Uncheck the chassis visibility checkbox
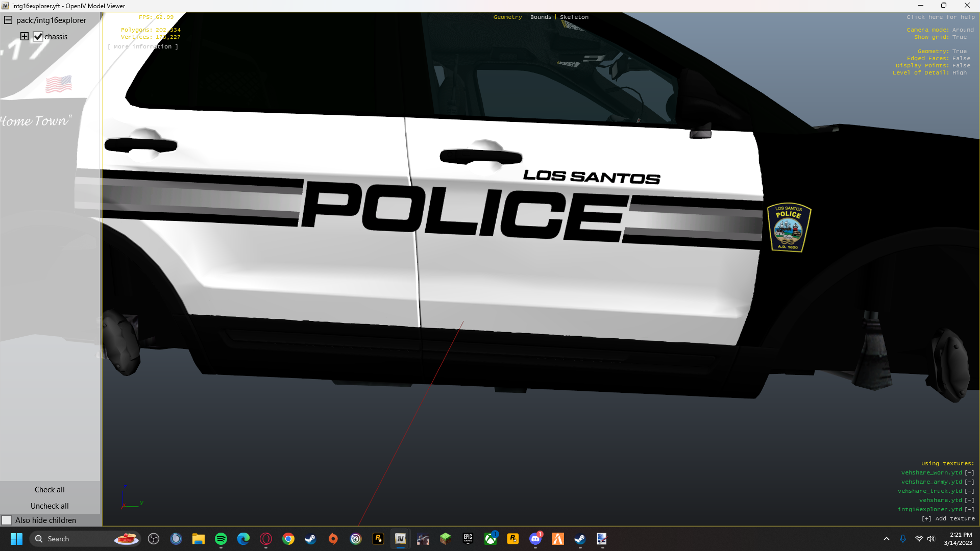980x551 pixels. [x=38, y=37]
